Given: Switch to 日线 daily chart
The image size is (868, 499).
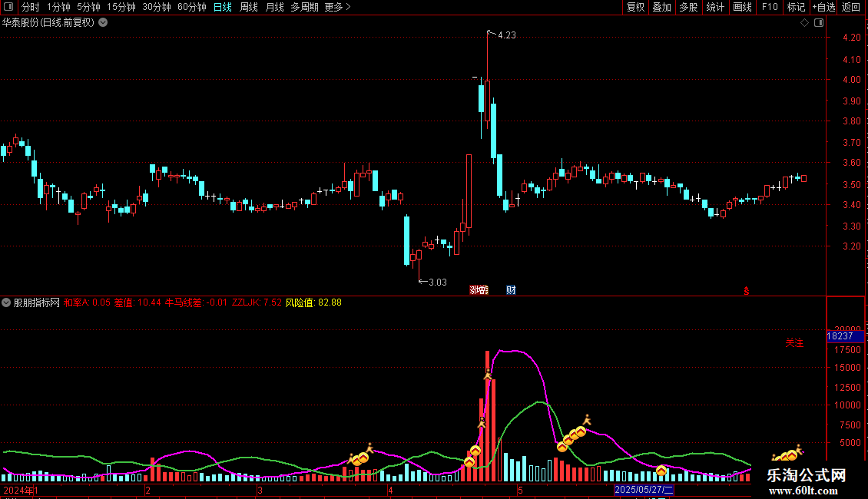Looking at the screenshot, I should point(223,7).
